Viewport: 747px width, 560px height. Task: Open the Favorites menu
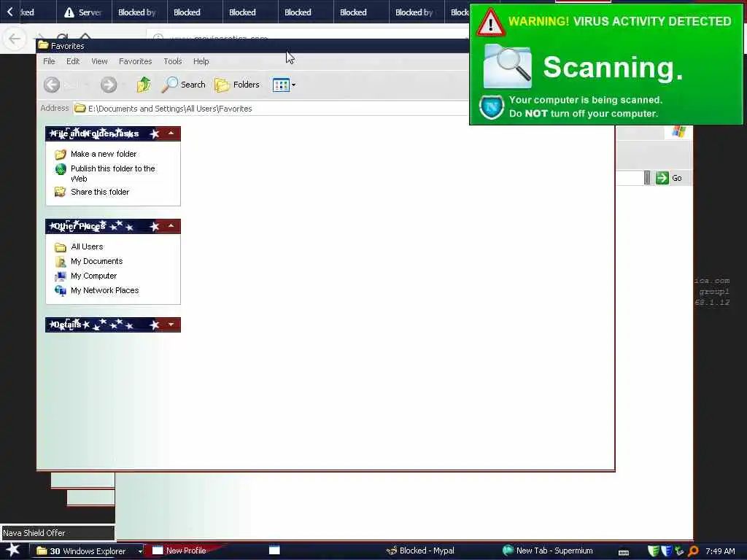point(135,61)
